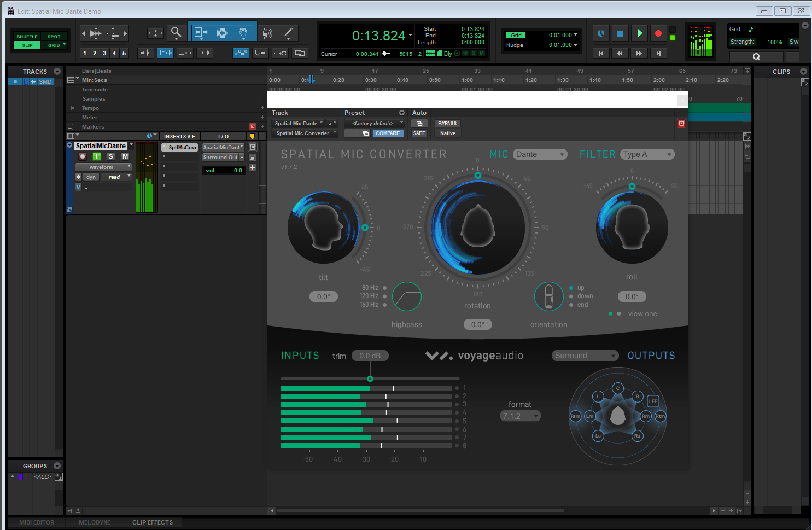Image resolution: width=812 pixels, height=530 pixels.
Task: Click the rotation dial handle
Action: pyautogui.click(x=478, y=175)
